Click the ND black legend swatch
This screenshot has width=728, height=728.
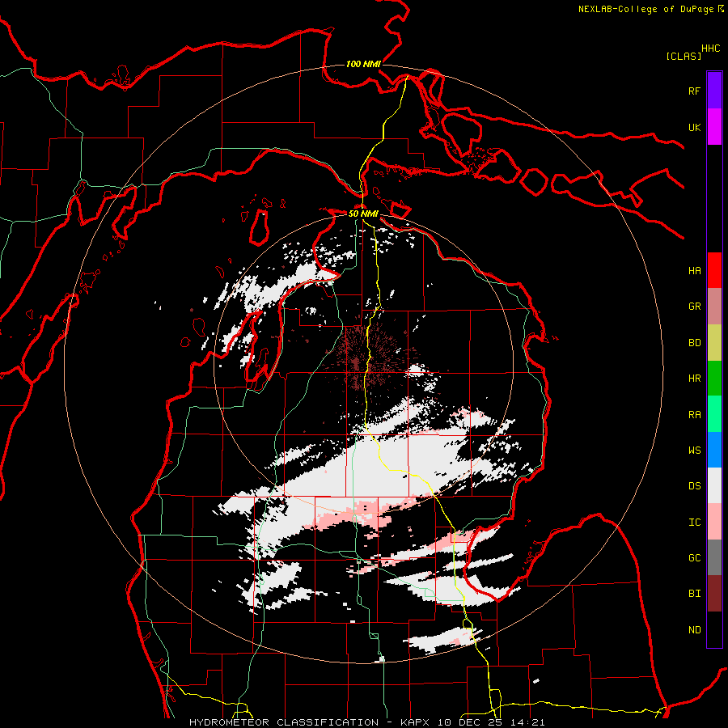coord(714,629)
